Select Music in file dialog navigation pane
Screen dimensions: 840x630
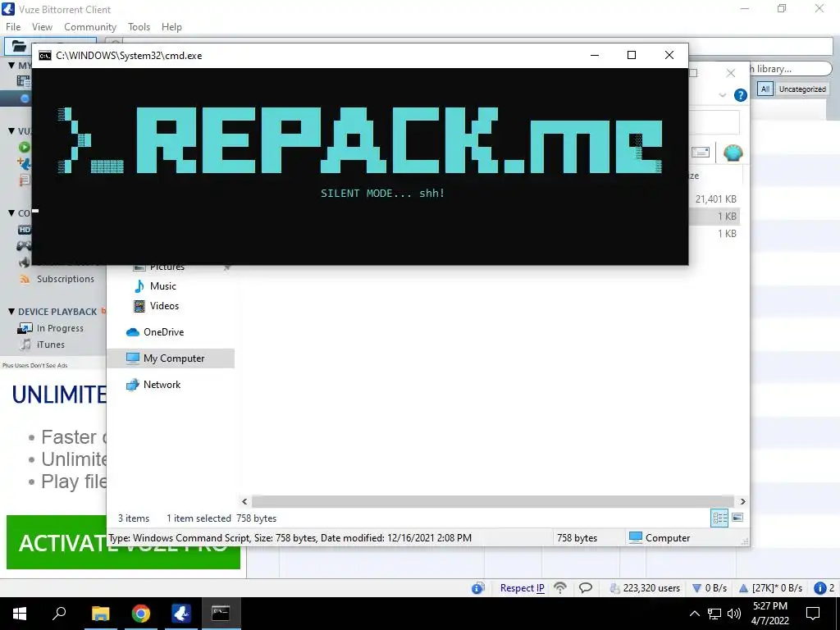tap(163, 286)
